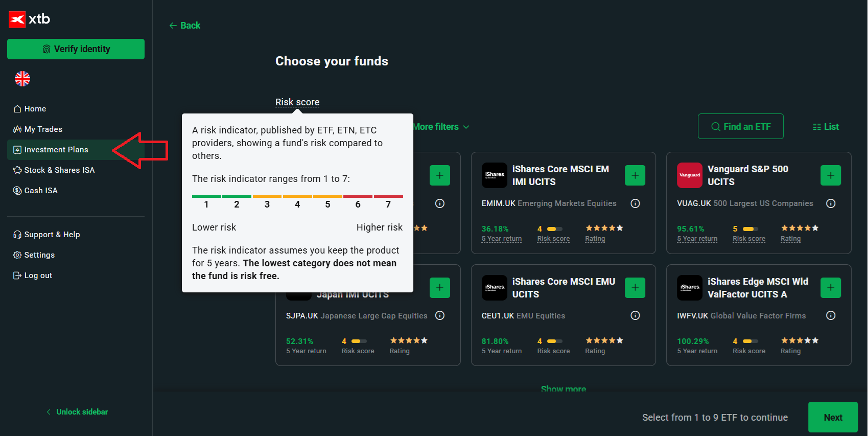Click Find an ETF search button
Screen dimensions: 868x436
(740, 126)
